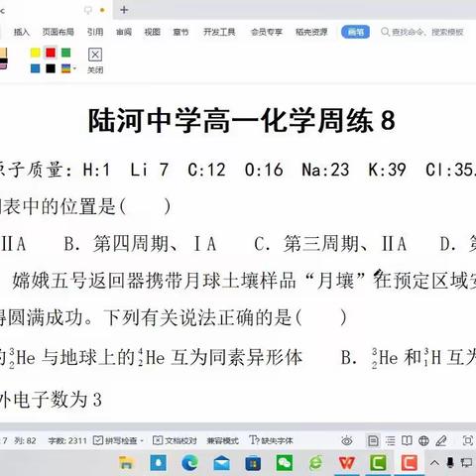The height and width of the screenshot is (476, 476).
Task: Click the 缺失字体 indicator
Action: tap(271, 440)
